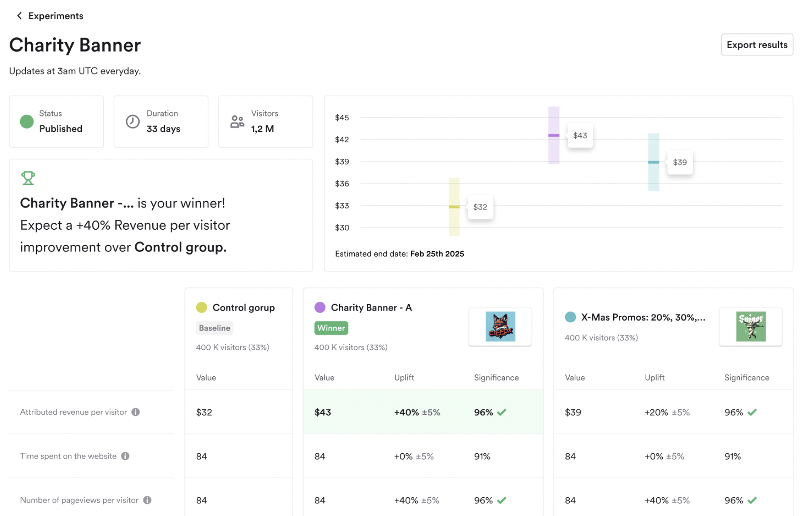Click info icon beside Attributed revenue per visitor
The width and height of the screenshot is (812, 516).
136,412
